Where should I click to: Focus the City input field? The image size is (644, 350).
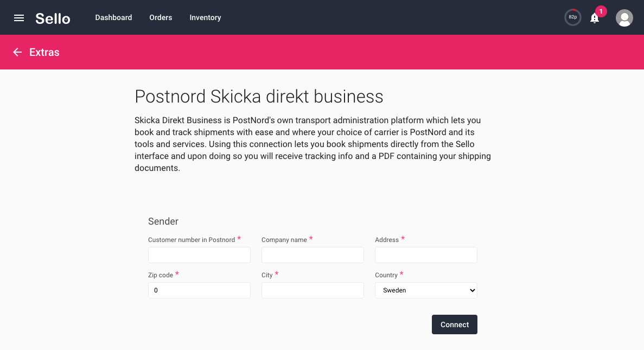(x=313, y=290)
